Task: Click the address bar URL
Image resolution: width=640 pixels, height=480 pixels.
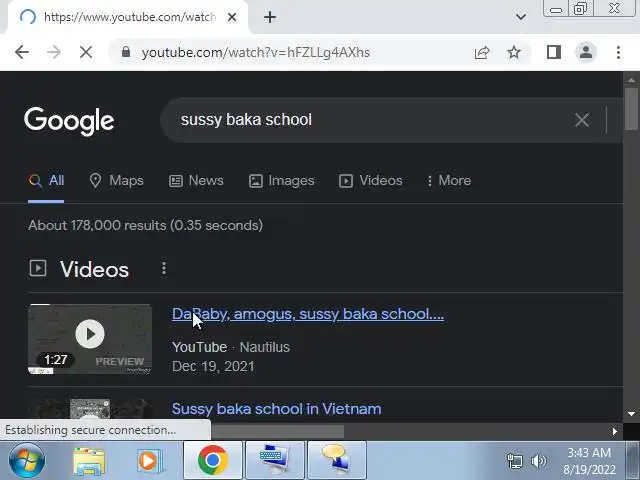Action: click(x=256, y=53)
